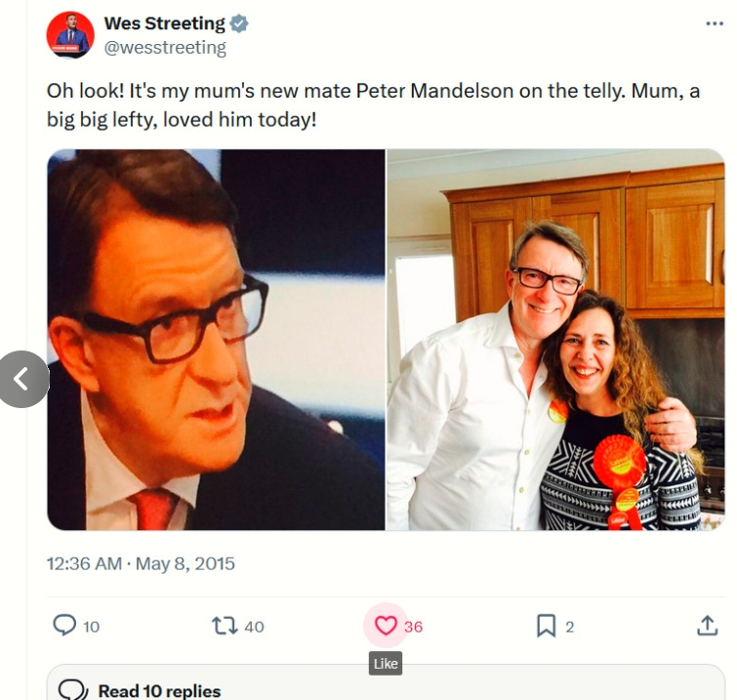Click the reply speech bubble icon
737x700 pixels.
click(64, 626)
